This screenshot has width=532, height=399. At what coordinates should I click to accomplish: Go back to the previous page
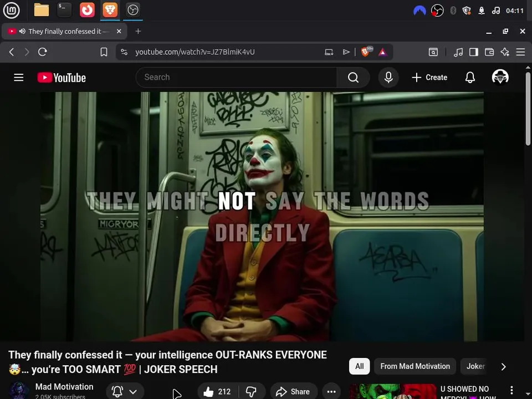(x=12, y=52)
